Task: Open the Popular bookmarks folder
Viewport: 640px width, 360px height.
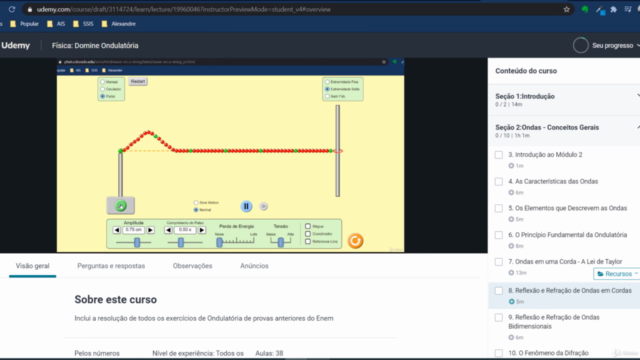Action: (24, 24)
